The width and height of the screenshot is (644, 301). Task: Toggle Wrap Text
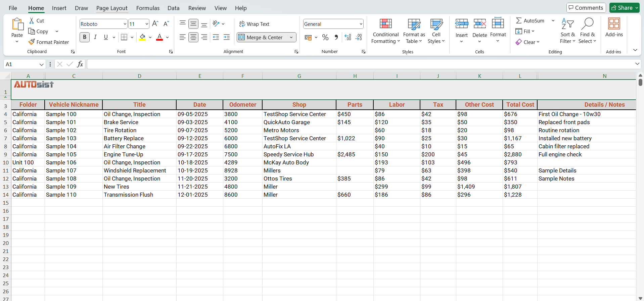pyautogui.click(x=254, y=24)
